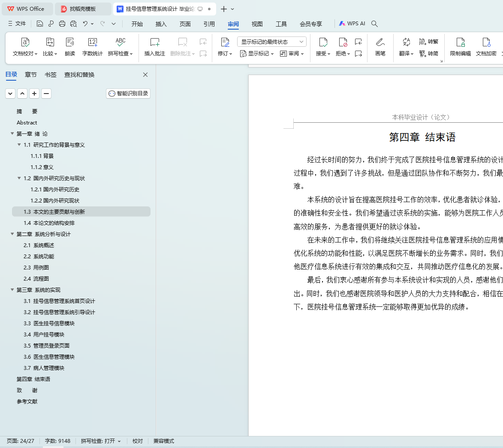
Task: Switch to the 开始 ribbon tab
Action: click(137, 24)
